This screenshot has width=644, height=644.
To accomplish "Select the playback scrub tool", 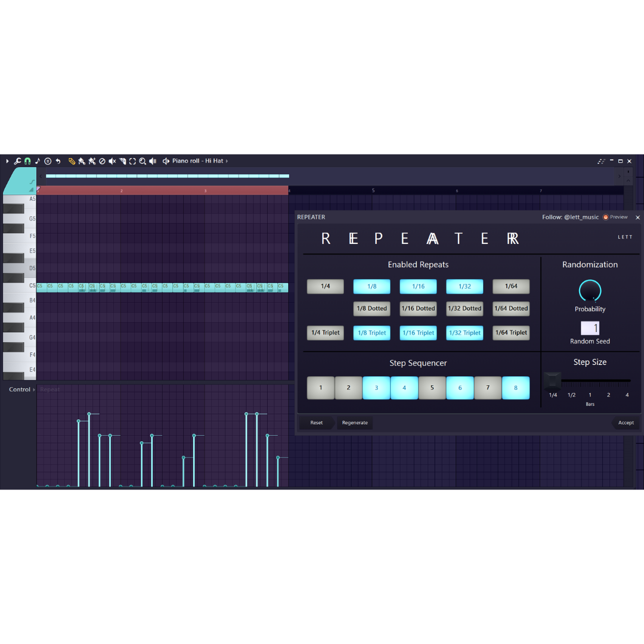I will tap(153, 161).
